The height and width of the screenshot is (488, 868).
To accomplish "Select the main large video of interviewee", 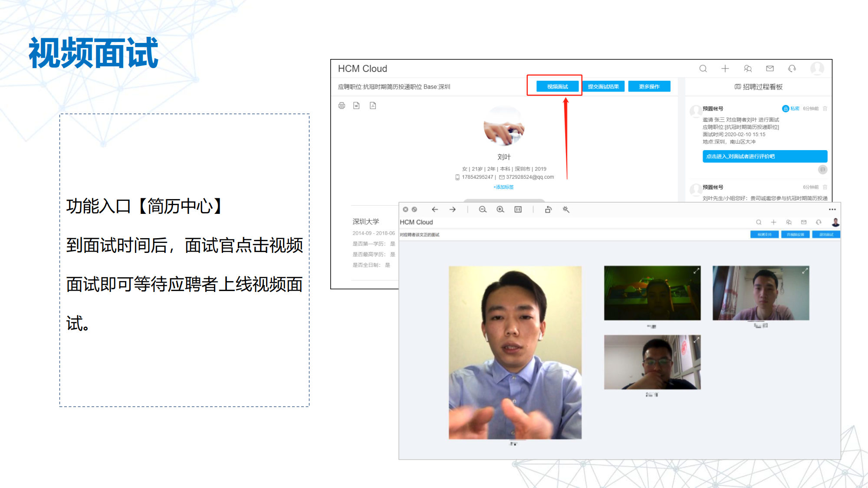I will click(x=515, y=352).
